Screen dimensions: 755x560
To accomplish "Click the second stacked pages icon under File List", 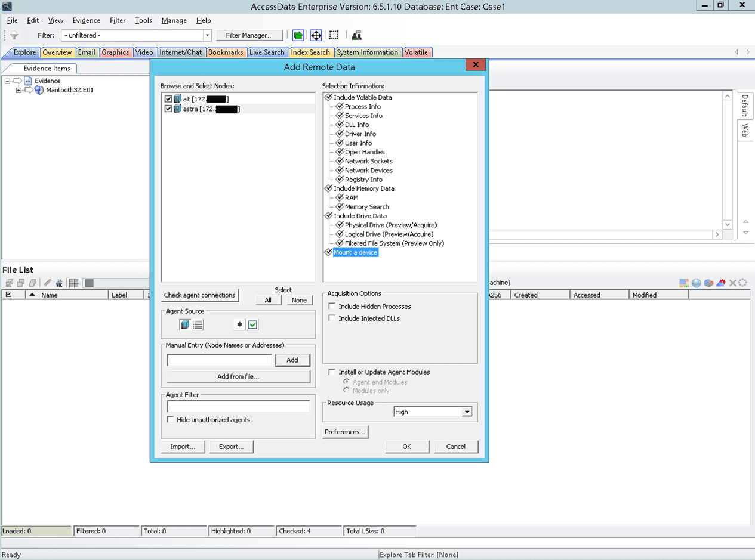I will (x=21, y=283).
